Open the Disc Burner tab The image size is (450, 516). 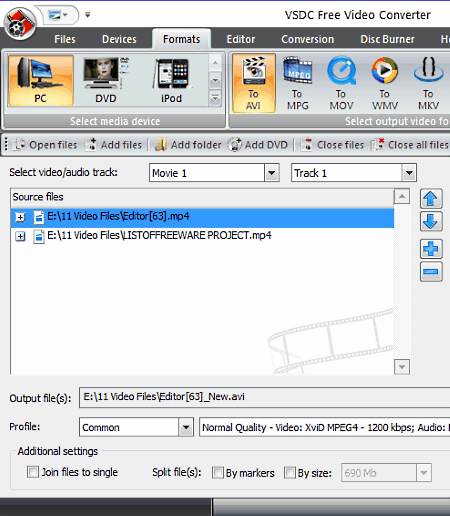pyautogui.click(x=387, y=39)
